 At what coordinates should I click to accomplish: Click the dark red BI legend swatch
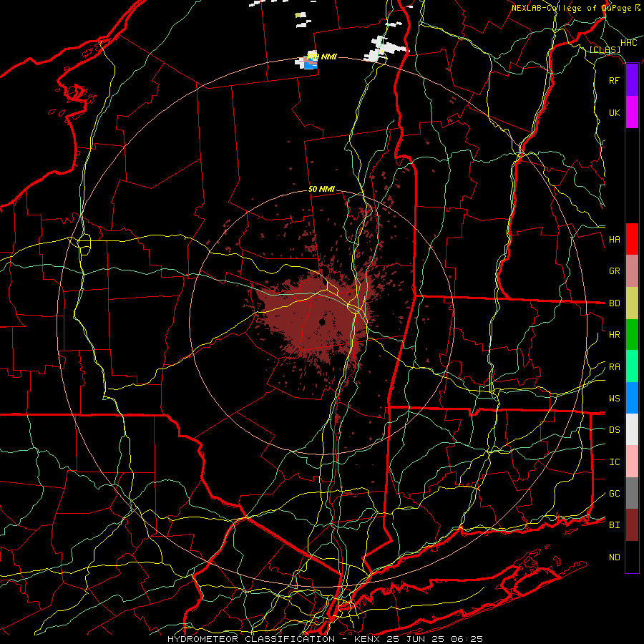(x=632, y=525)
